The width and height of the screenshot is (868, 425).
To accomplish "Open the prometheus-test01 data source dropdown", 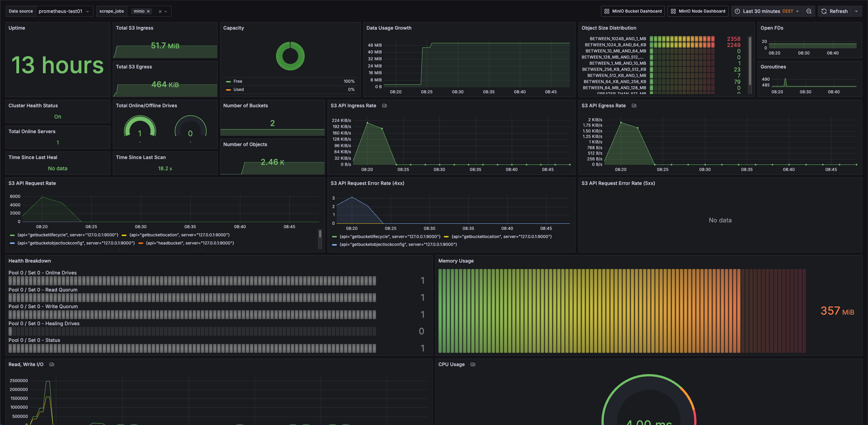I will 64,11.
